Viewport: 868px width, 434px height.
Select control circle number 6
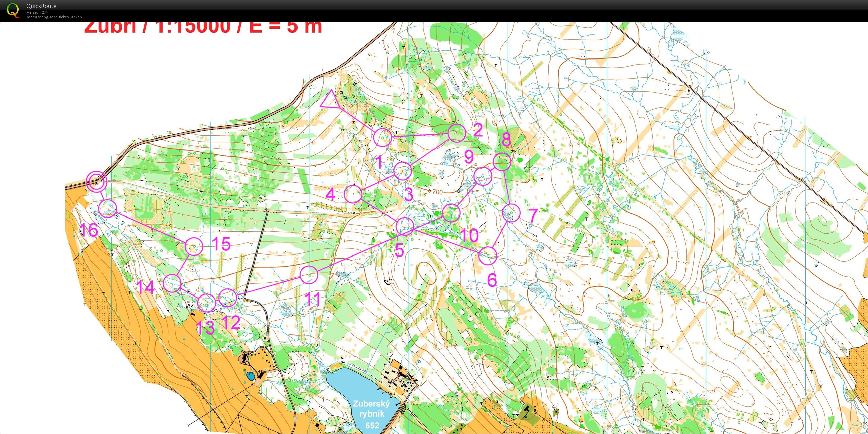(x=488, y=255)
